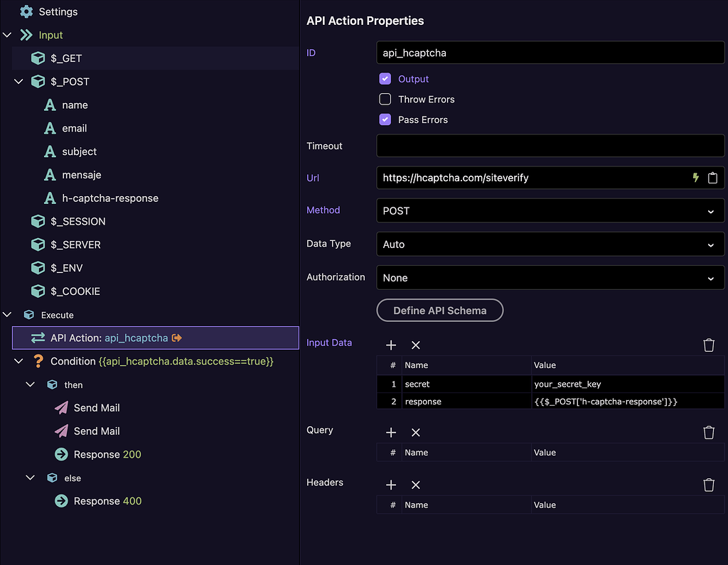Click the trash icon for Query section
The image size is (728, 565).
(709, 432)
